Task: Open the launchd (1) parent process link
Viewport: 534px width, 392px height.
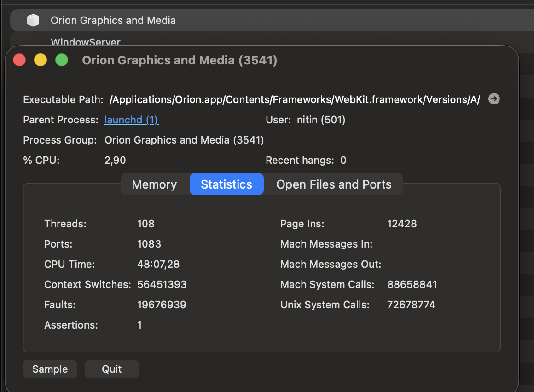Action: click(x=131, y=120)
